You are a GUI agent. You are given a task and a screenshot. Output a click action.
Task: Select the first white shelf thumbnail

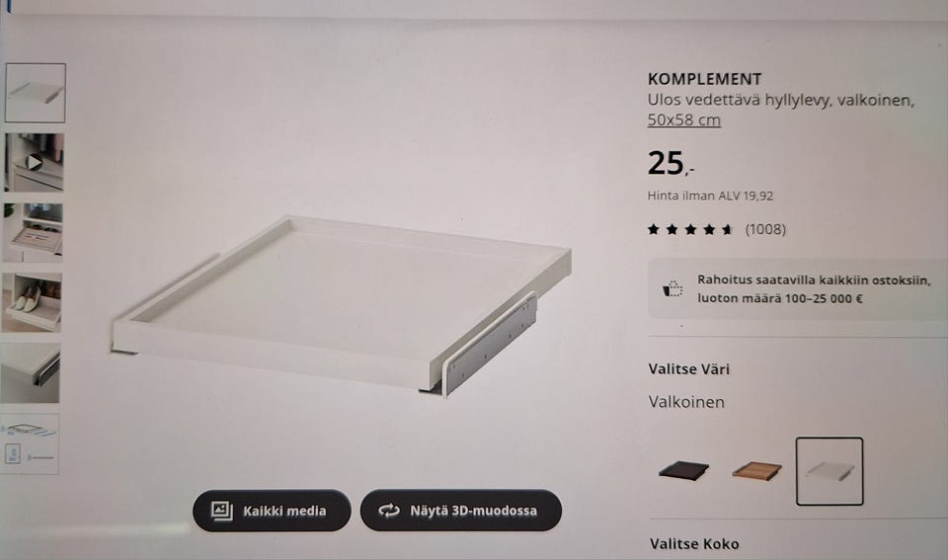[36, 93]
